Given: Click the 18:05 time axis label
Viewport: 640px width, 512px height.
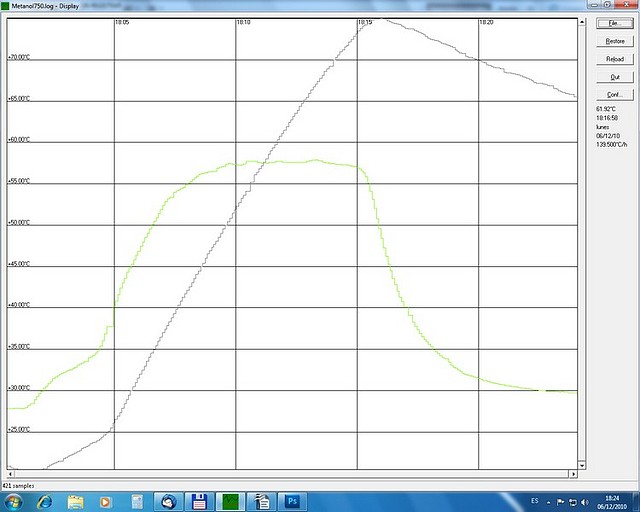Looking at the screenshot, I should click(x=122, y=22).
